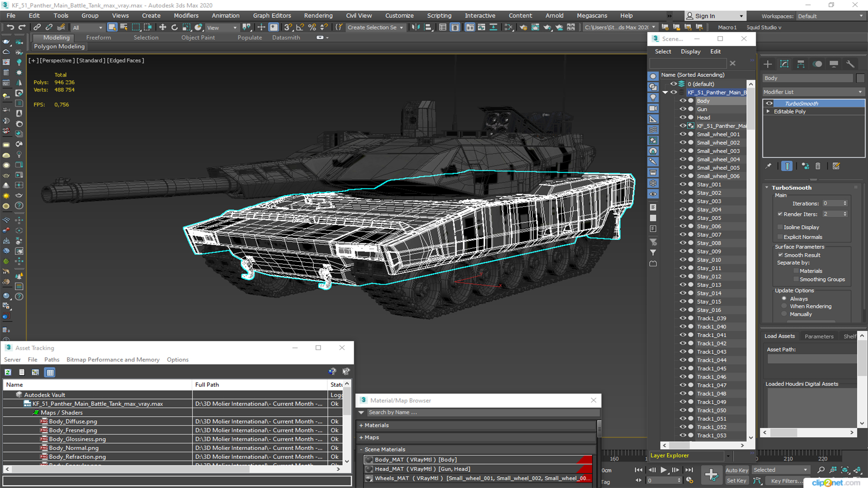Click the Undo arrow icon
The image size is (868, 488).
tap(10, 27)
